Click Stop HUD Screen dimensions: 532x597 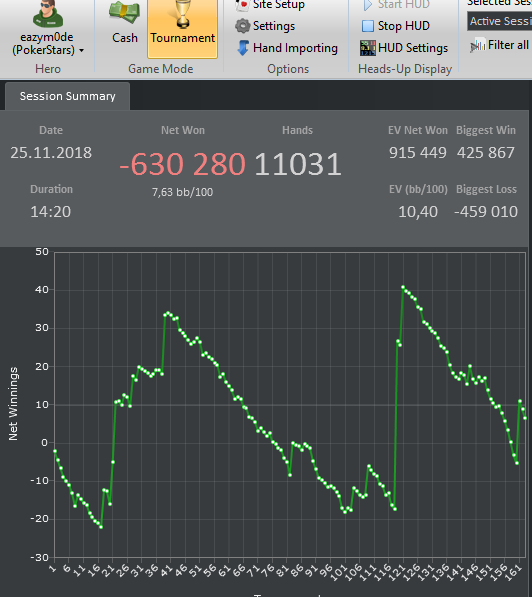click(395, 26)
